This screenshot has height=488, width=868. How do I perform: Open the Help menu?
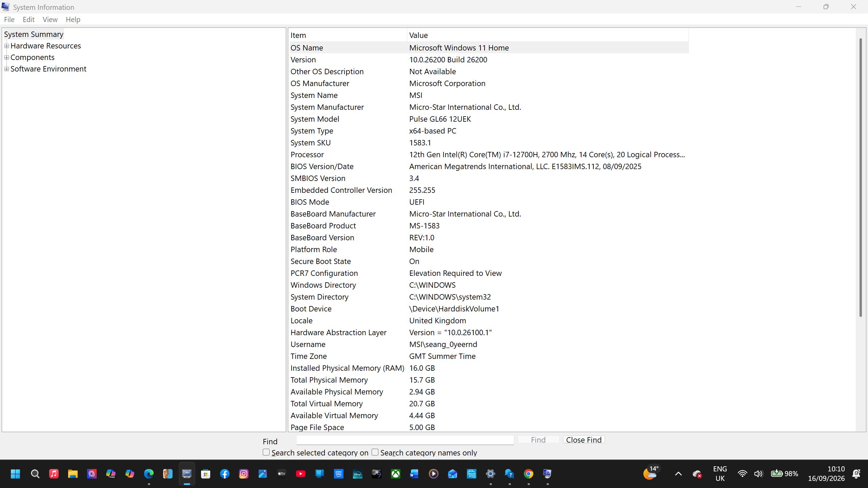(x=73, y=20)
